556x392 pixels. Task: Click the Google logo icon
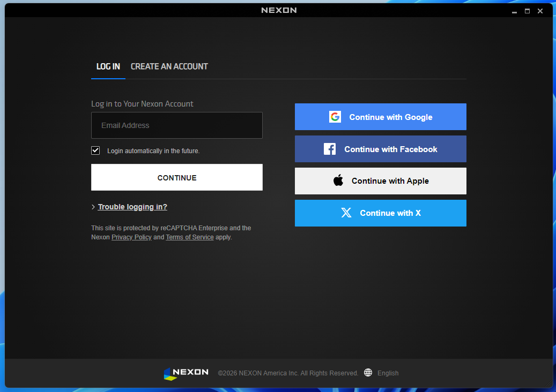click(335, 117)
